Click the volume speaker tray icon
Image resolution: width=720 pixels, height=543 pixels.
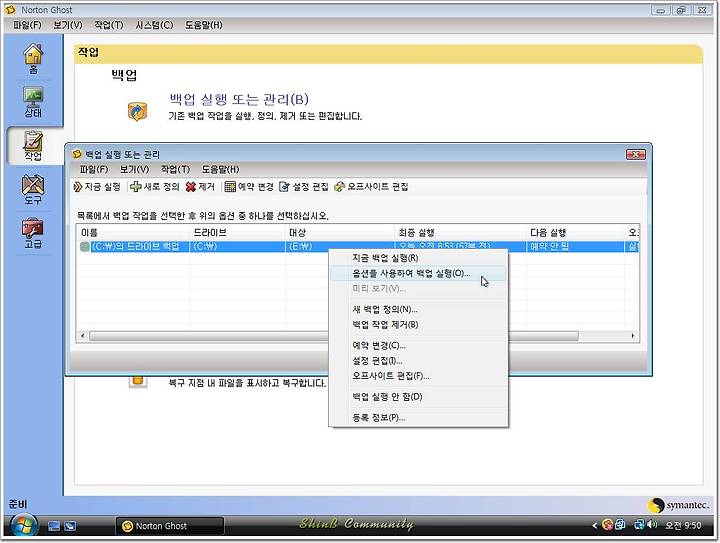click(x=652, y=524)
